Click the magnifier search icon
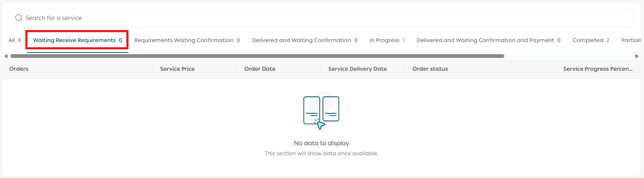 [19, 18]
